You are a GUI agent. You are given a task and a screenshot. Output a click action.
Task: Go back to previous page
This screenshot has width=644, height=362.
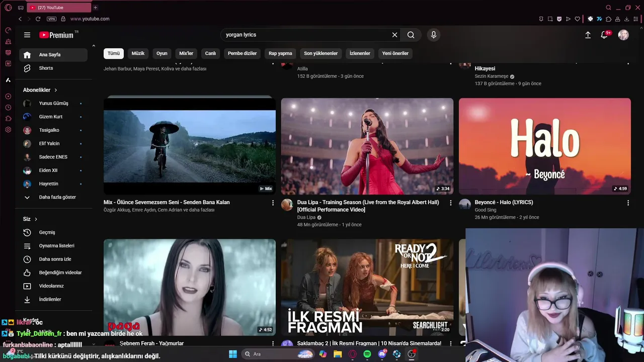click(x=20, y=19)
